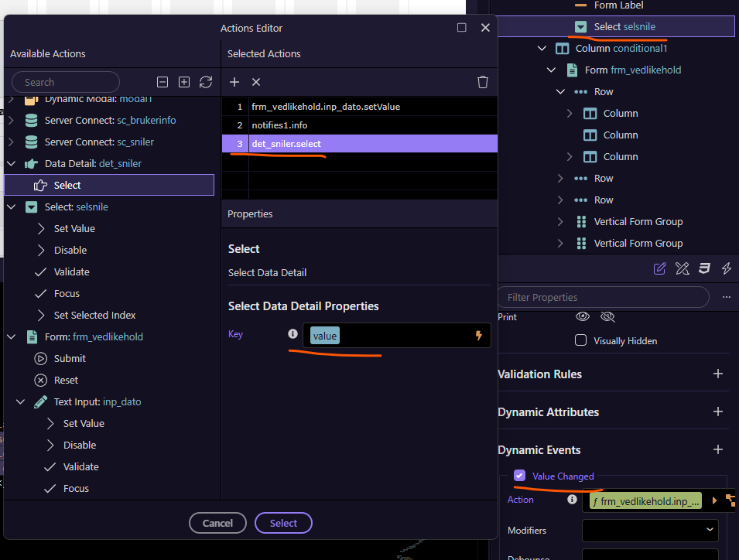Collapse Form frm_vedlikehold actions node
Screen dimensions: 739x560
12,336
